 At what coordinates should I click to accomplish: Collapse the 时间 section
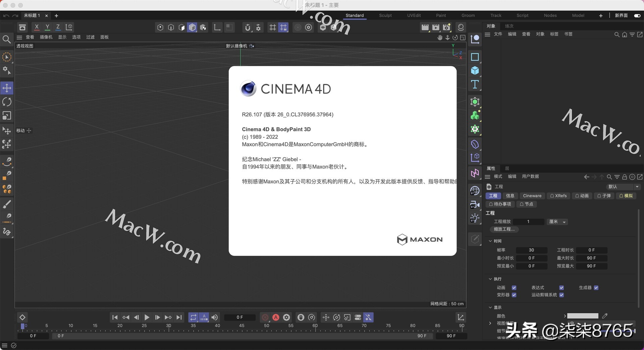490,241
